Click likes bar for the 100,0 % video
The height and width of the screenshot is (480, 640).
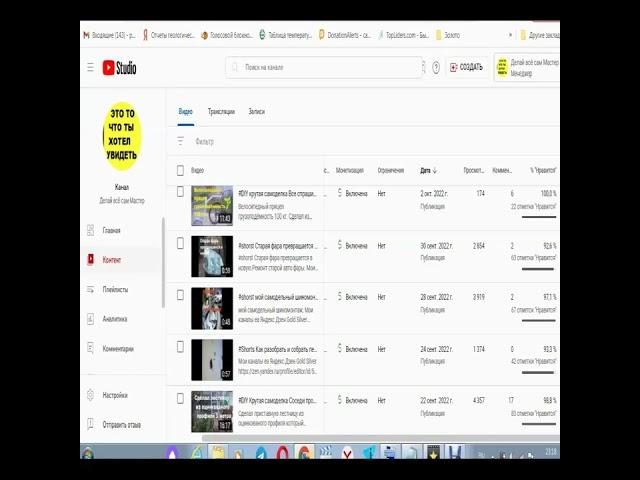pyautogui.click(x=539, y=217)
